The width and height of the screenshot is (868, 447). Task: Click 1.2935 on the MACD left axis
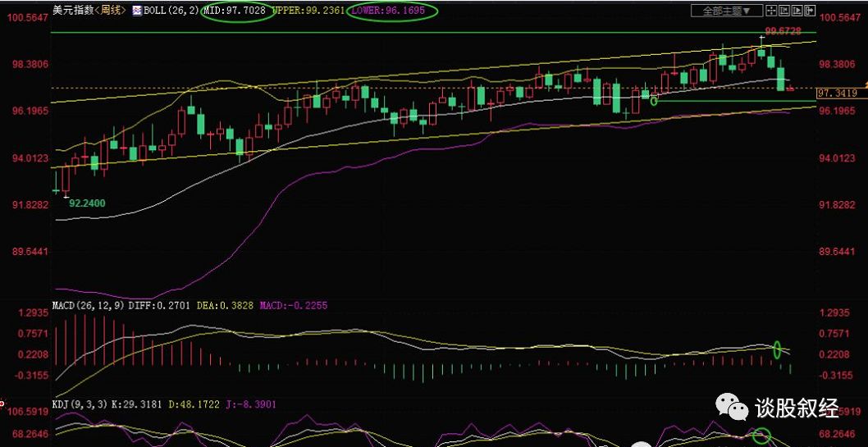31,313
